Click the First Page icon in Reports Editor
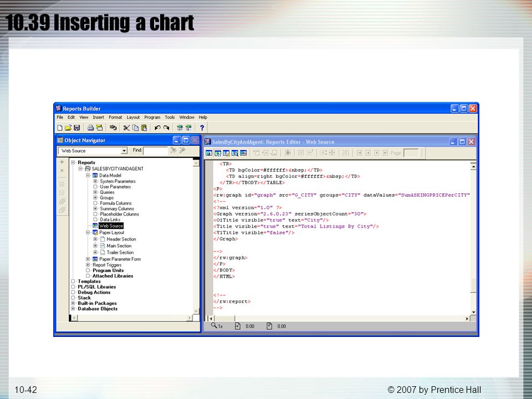532x399 pixels. pos(359,153)
